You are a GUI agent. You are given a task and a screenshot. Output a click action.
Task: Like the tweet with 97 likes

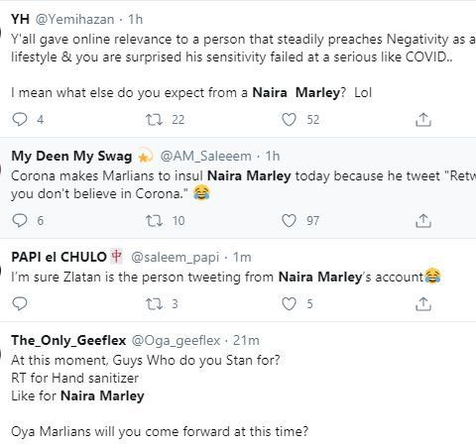click(289, 221)
